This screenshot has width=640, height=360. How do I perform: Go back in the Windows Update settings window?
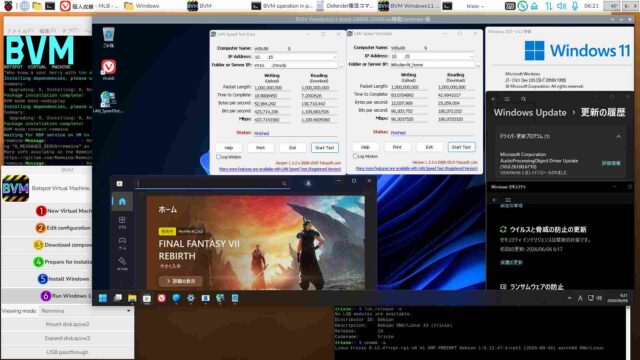coord(493,99)
